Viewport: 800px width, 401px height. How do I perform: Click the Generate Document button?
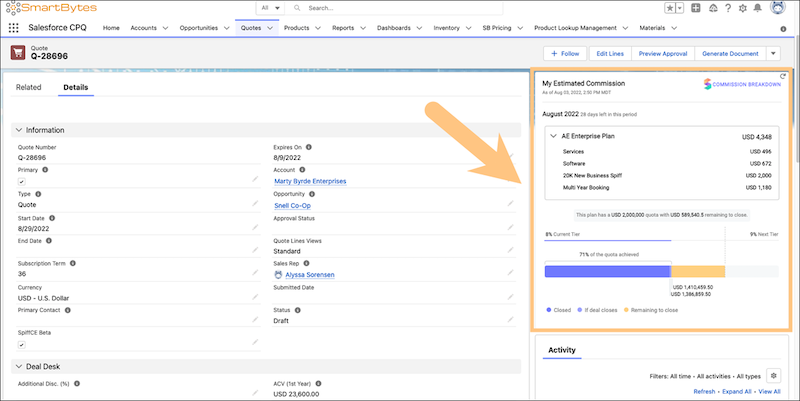[x=730, y=53]
